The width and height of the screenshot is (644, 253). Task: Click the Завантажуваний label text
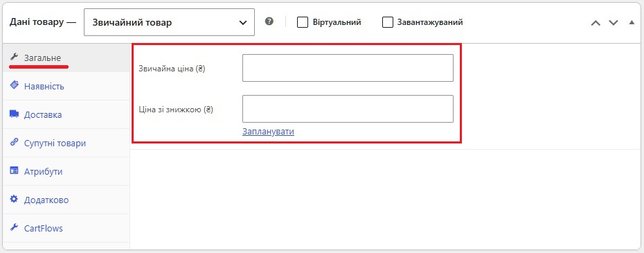click(430, 22)
